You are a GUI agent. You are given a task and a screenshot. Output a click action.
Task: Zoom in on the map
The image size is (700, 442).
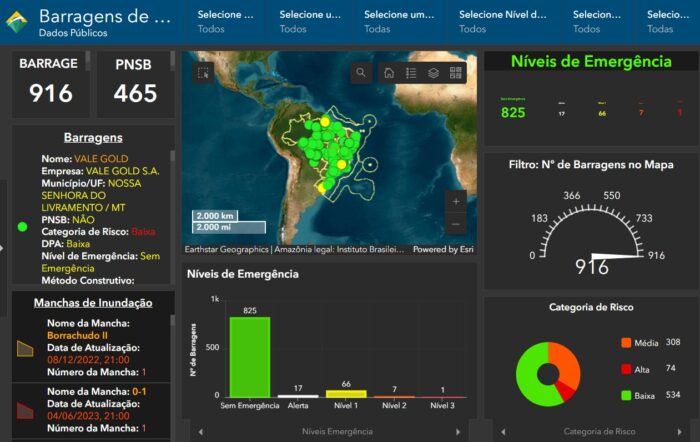click(x=456, y=200)
